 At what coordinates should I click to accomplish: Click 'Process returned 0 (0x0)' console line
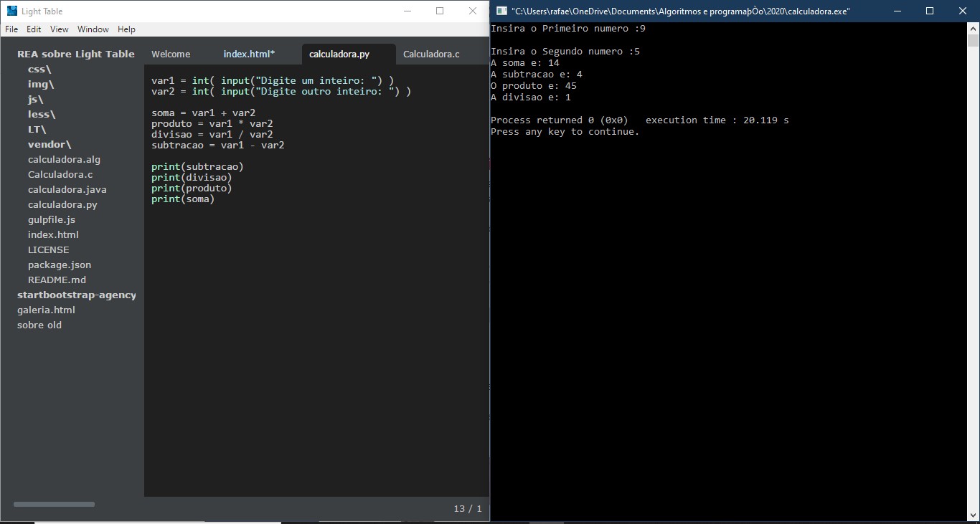coord(560,120)
